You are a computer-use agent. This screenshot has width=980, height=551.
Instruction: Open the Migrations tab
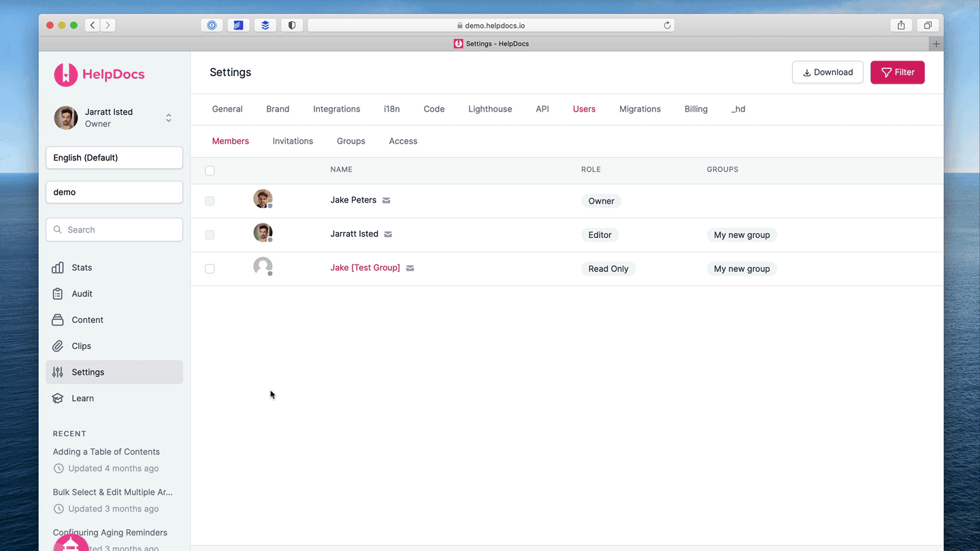pos(640,109)
